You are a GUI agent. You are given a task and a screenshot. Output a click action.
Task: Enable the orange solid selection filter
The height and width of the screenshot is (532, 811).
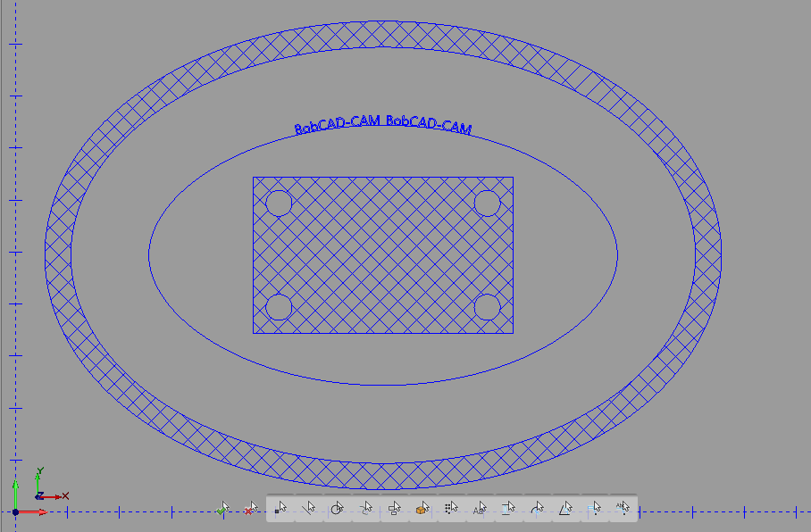point(422,508)
